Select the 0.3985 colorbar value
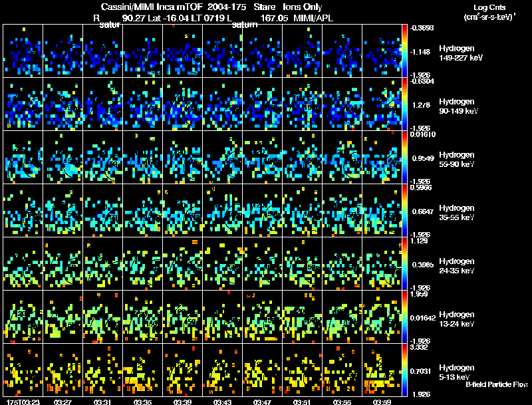The height and width of the screenshot is (405, 532). coord(423,265)
